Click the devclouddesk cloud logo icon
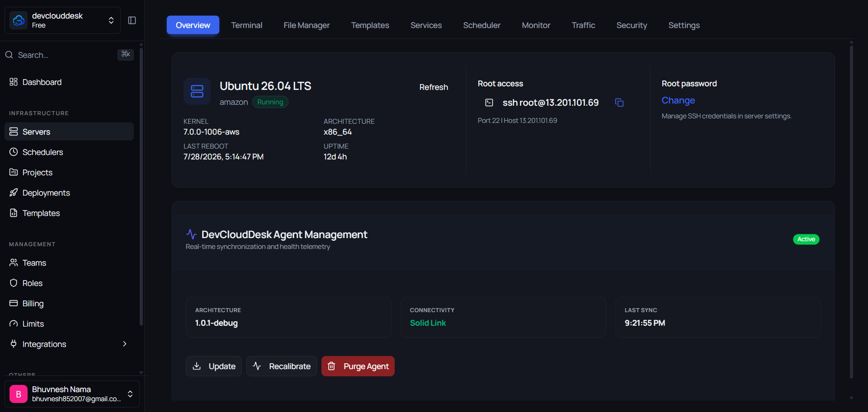868x412 pixels. click(19, 20)
